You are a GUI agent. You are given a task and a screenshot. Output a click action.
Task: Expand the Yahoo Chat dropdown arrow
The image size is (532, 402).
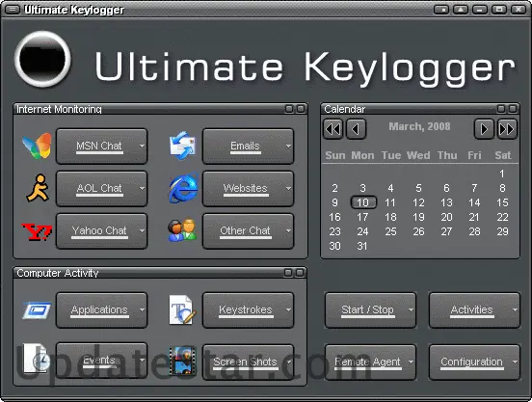[x=142, y=231]
